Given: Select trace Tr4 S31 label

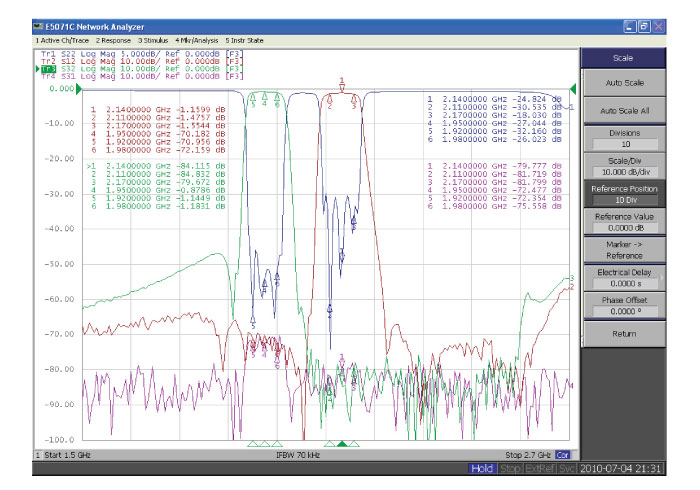Looking at the screenshot, I should click(142, 76).
